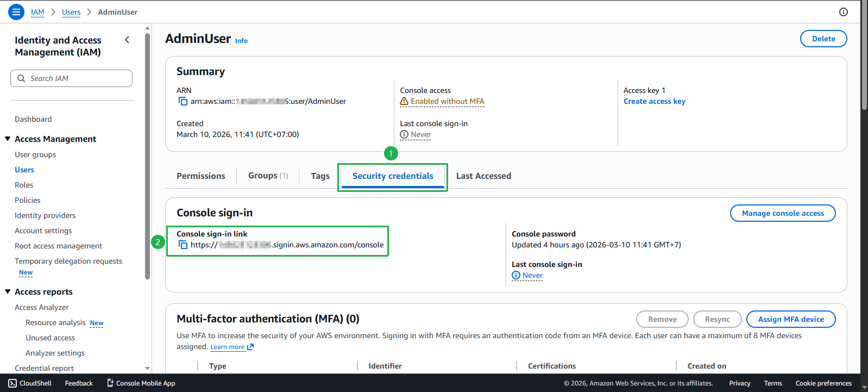Switch to the Last Accessed tab
The height and width of the screenshot is (392, 868).
(x=483, y=176)
